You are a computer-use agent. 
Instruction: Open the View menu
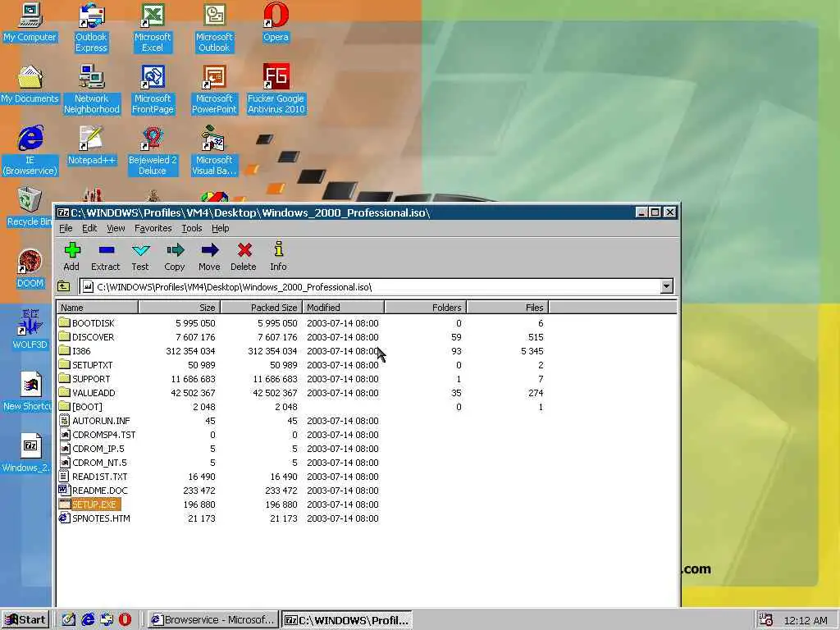(116, 228)
